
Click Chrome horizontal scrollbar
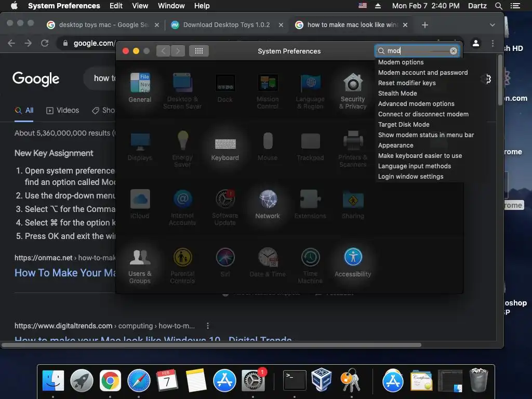pos(212,345)
